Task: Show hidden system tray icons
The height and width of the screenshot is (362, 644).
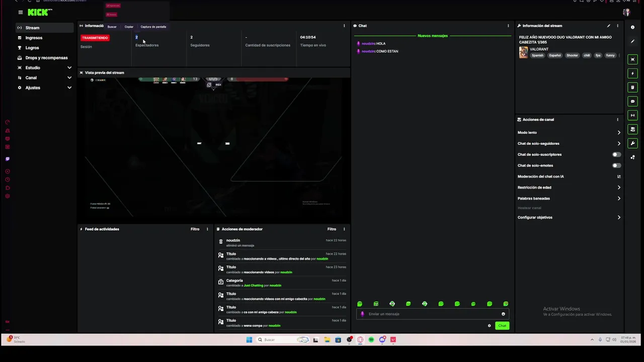Action: point(592,340)
